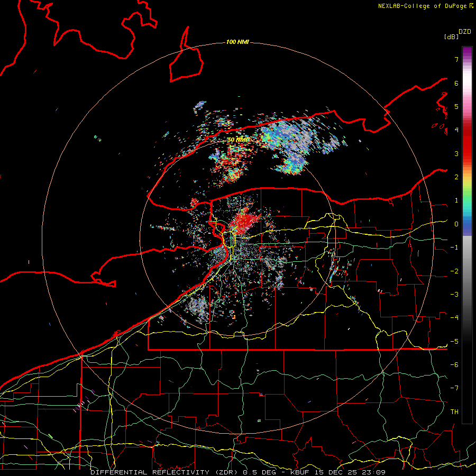
Task: Click the 7 value on the color scale
Action: (x=456, y=59)
